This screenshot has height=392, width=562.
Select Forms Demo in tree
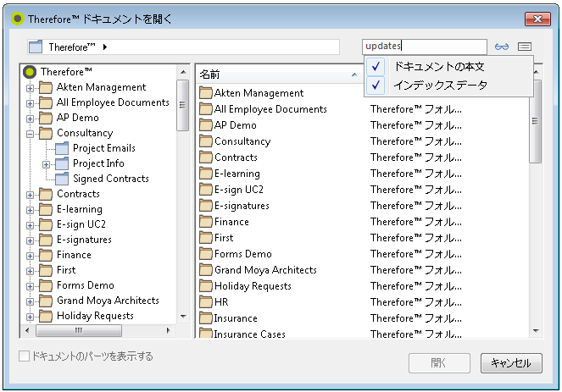[x=86, y=285]
